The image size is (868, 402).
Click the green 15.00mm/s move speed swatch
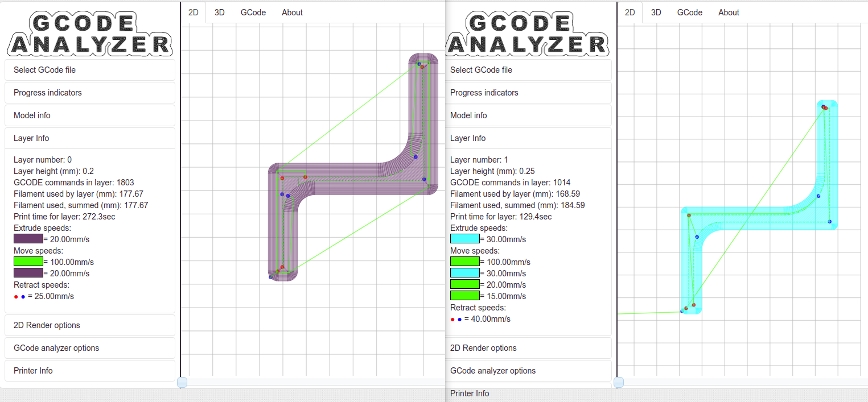[x=465, y=296]
